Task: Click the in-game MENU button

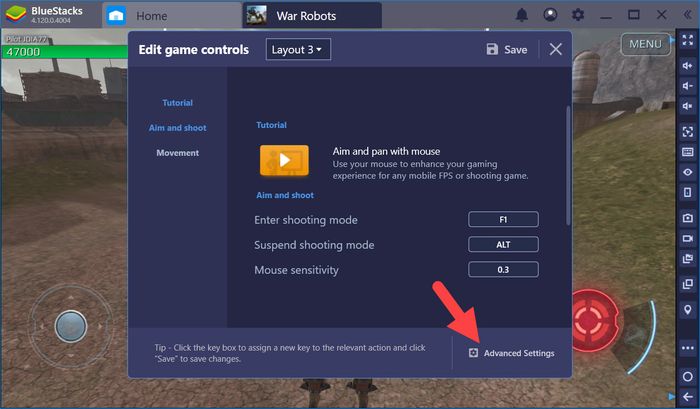Action: (645, 44)
